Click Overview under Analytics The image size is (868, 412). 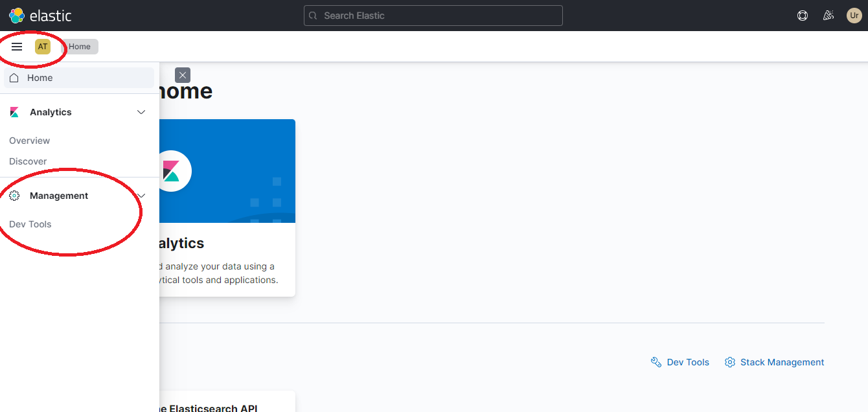coord(29,141)
